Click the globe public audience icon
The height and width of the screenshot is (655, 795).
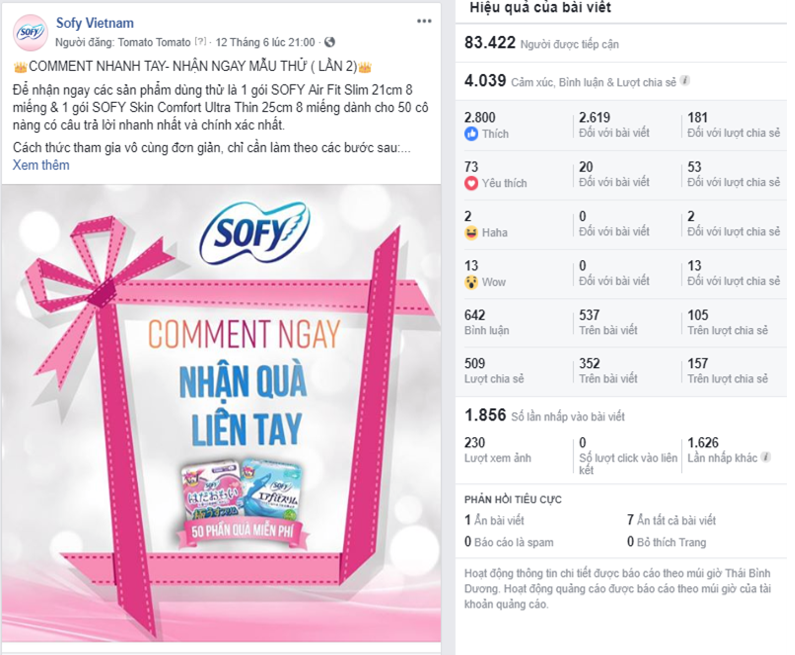(330, 42)
